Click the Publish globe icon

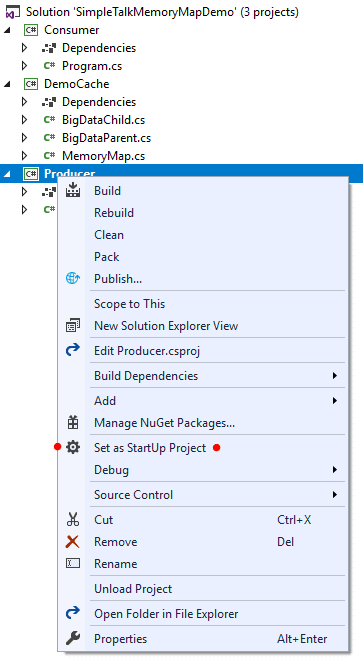point(73,279)
